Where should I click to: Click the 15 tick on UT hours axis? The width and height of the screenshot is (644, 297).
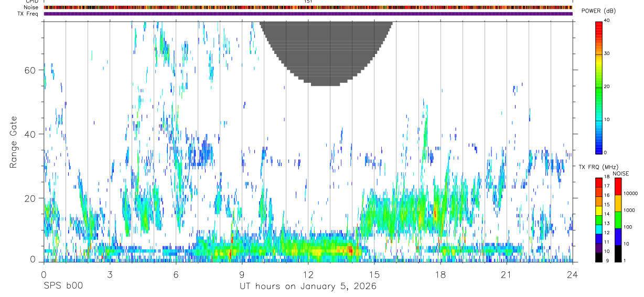click(x=374, y=274)
